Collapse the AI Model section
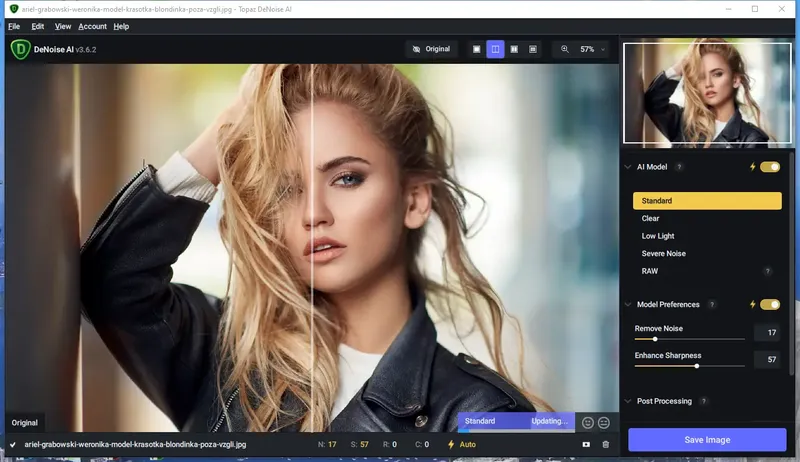This screenshot has width=800, height=462. pos(628,167)
